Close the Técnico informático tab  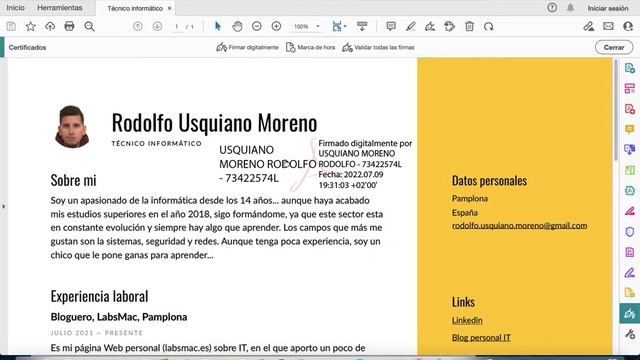(x=169, y=8)
